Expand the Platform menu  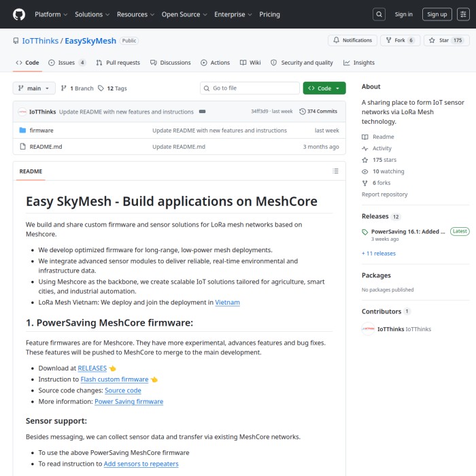coord(51,14)
